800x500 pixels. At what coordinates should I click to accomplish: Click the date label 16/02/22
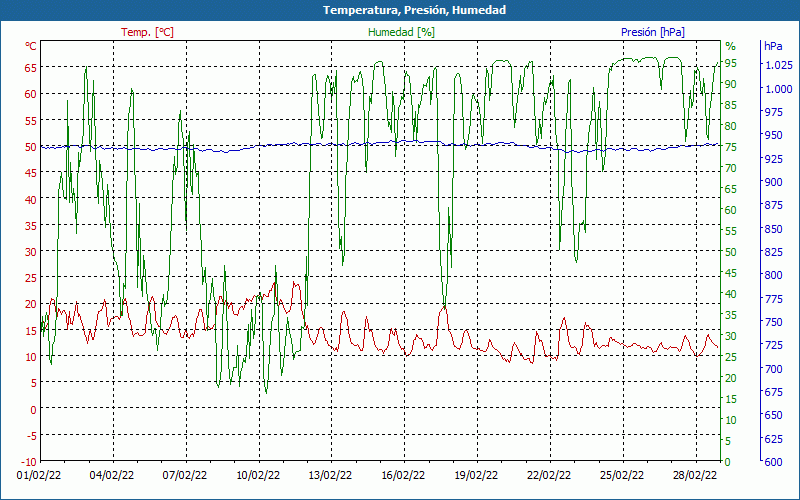pyautogui.click(x=403, y=476)
